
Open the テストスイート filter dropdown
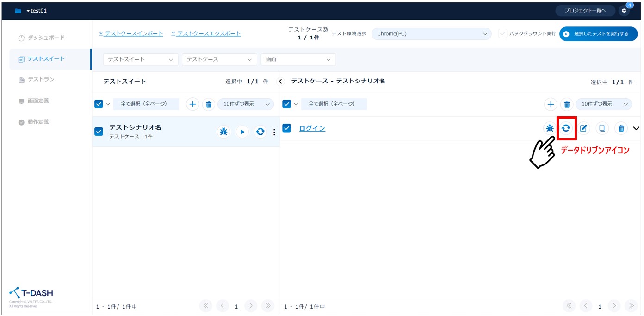pos(140,59)
